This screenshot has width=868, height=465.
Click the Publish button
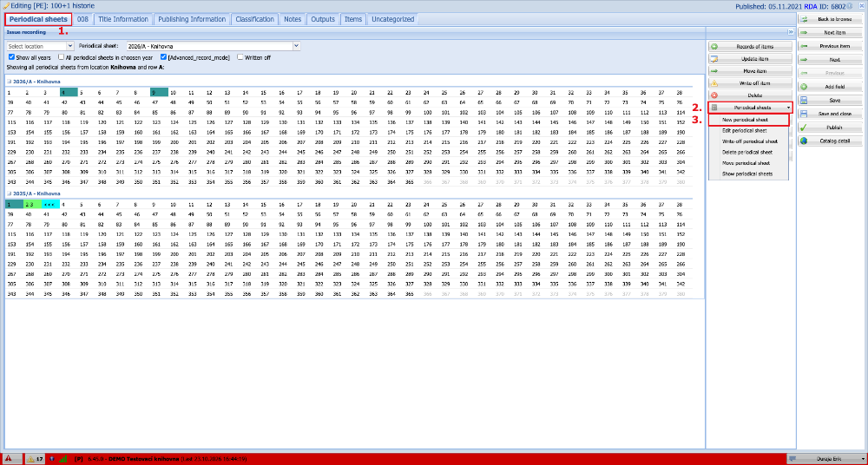coord(831,128)
